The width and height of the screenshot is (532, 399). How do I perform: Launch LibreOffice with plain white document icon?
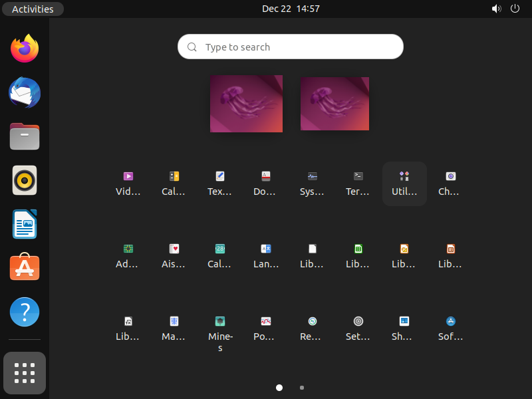point(312,256)
